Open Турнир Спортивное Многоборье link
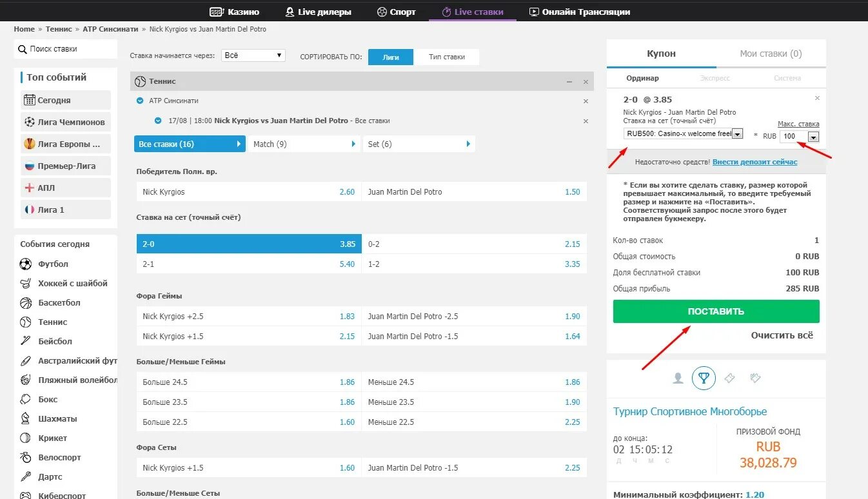Viewport: 868px width, 499px height. pyautogui.click(x=690, y=411)
